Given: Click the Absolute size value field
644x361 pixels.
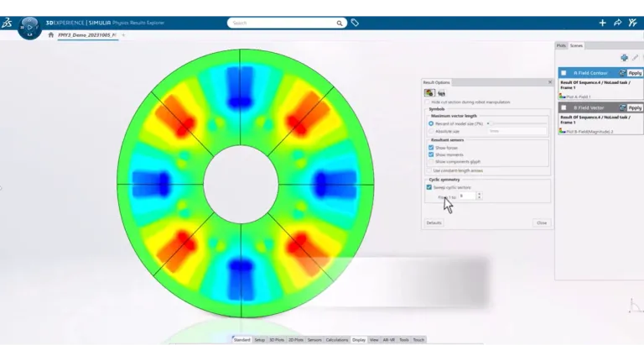Looking at the screenshot, I should pyautogui.click(x=517, y=131).
